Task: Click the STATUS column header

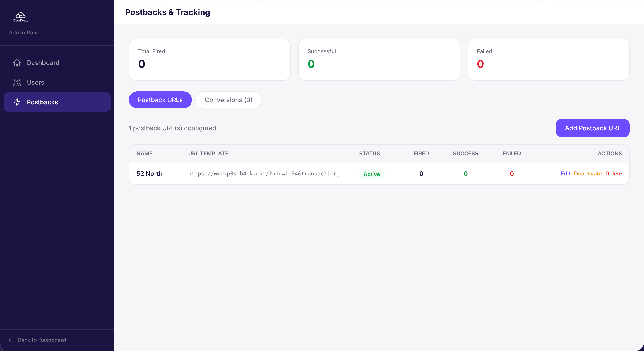Action: click(x=369, y=154)
